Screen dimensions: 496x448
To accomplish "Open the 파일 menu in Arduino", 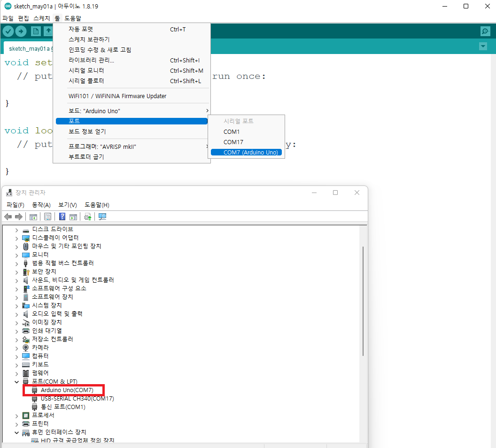I will coord(8,18).
